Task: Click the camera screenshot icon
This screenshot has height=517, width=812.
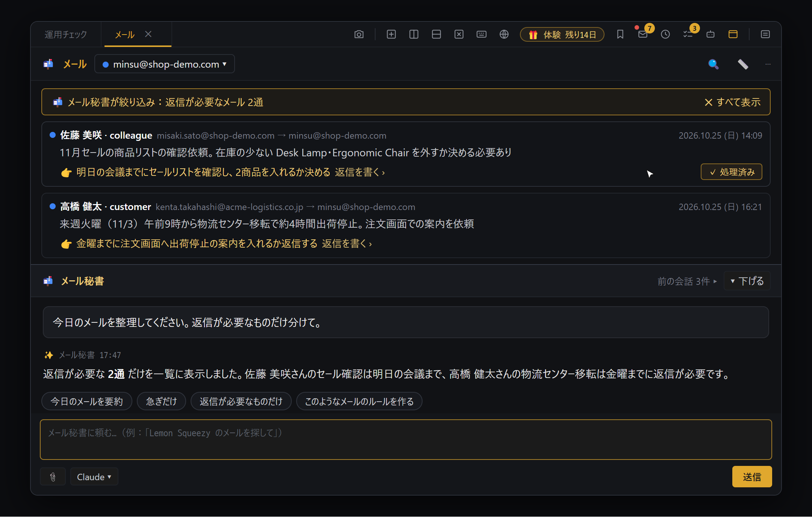Action: (x=359, y=34)
